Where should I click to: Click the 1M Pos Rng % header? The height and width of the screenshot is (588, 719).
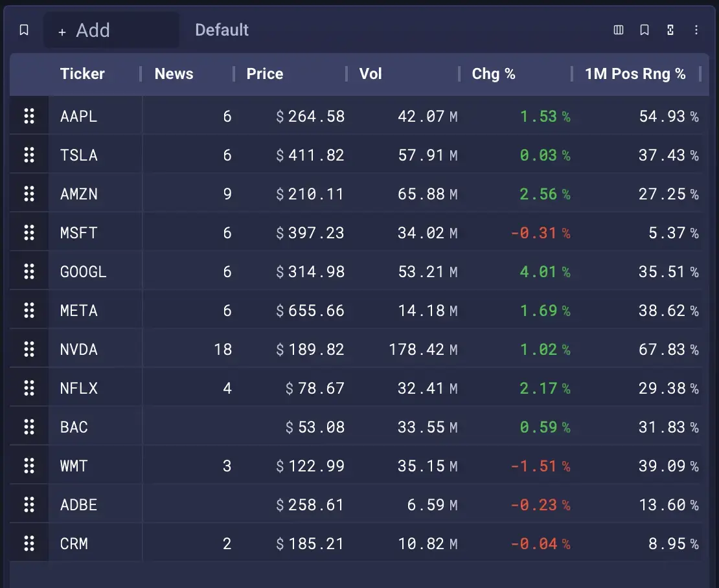pos(635,74)
